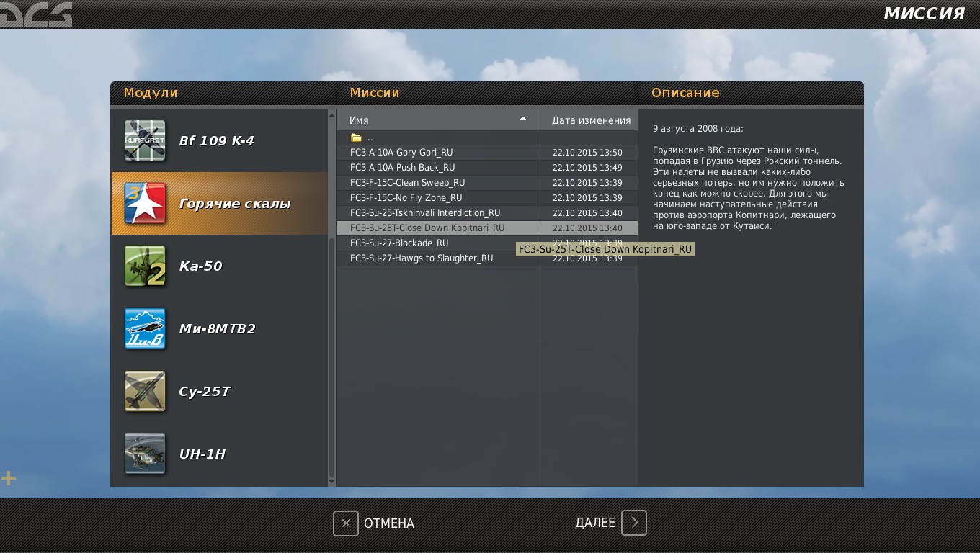Viewport: 980px width, 553px height.
Task: Open the Bf 109 K-4 module label
Action: click(217, 141)
